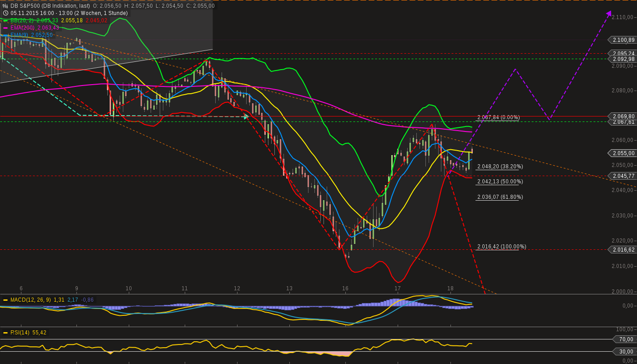Click the 2.067,61 price axis label

click(x=623, y=122)
